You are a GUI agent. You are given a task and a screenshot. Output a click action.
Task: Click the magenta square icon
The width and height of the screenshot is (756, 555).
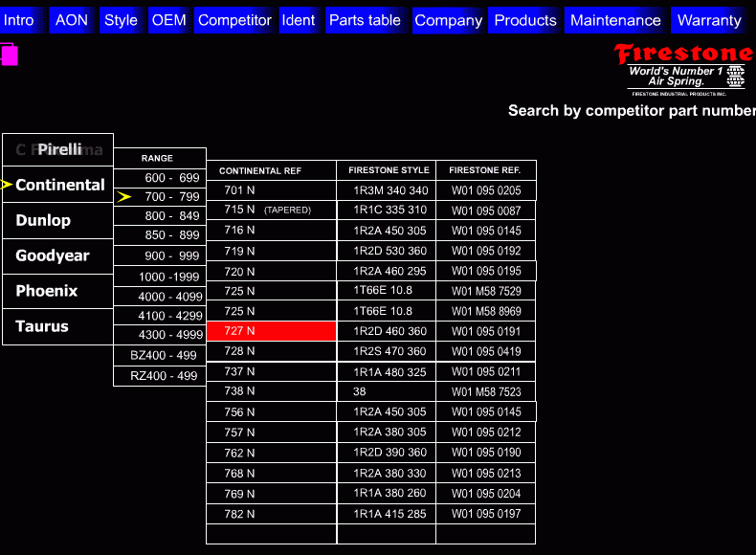tap(10, 55)
